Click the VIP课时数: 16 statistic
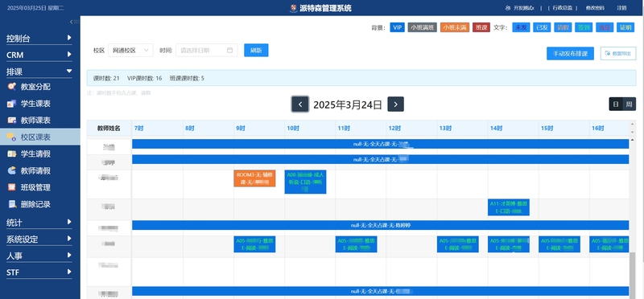Screen dimensions: 644x299 (x=145, y=78)
